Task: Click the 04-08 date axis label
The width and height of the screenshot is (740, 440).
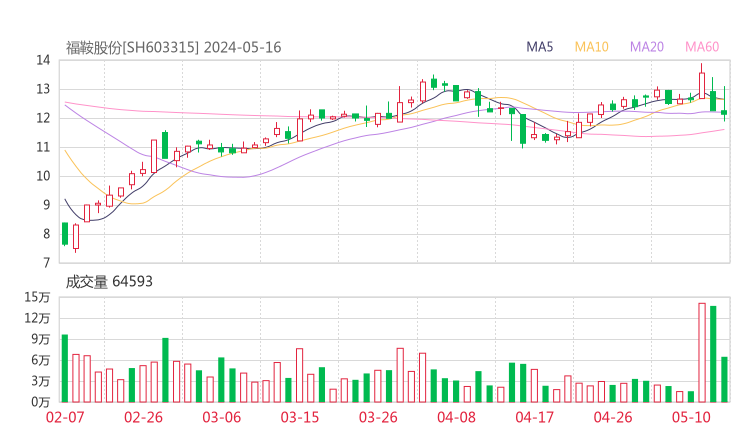Action: [456, 417]
